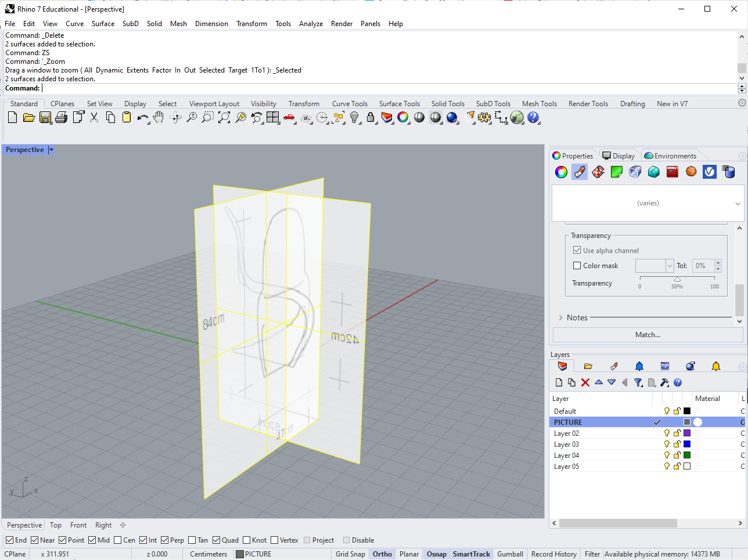The height and width of the screenshot is (560, 748).
Task: Open the Edit Layers icon in toolbar
Action: (387, 118)
